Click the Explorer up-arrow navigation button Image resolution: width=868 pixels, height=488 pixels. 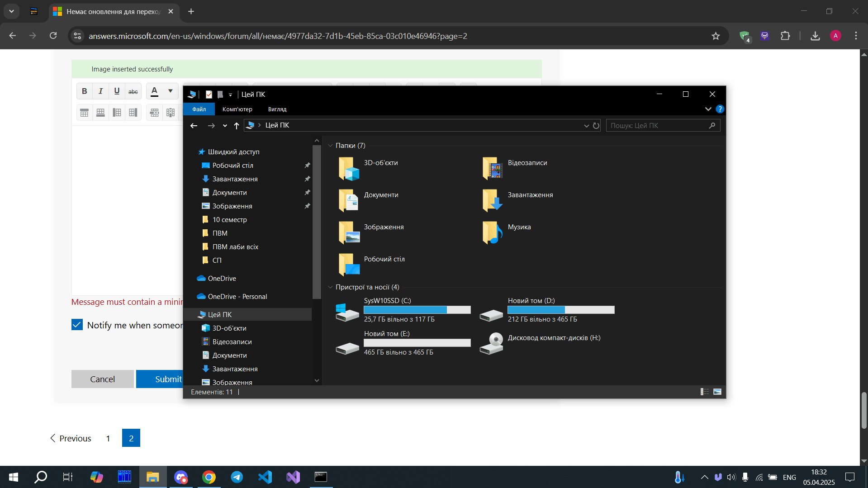(x=236, y=126)
